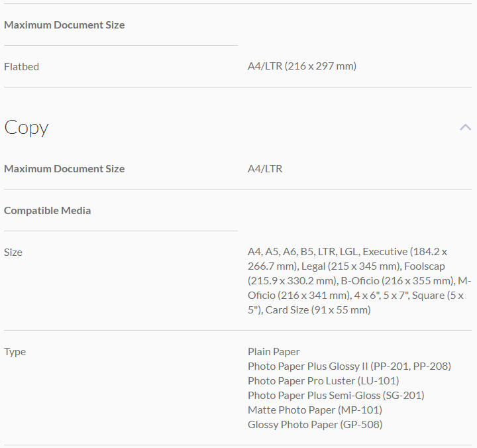This screenshot has width=477, height=448.
Task: Click the Card Size (91 x 55 mm) text
Action: coord(318,310)
